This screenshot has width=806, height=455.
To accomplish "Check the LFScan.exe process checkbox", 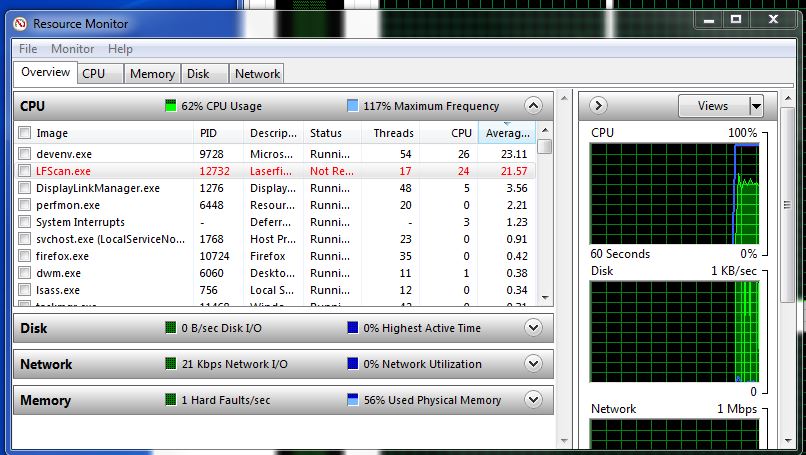I will pos(24,171).
